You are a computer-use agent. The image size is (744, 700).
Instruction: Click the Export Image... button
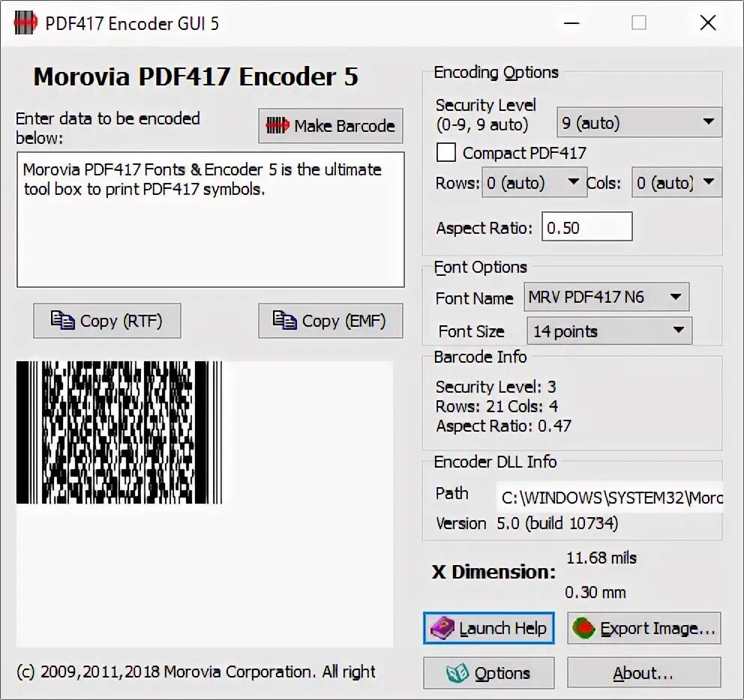[644, 628]
